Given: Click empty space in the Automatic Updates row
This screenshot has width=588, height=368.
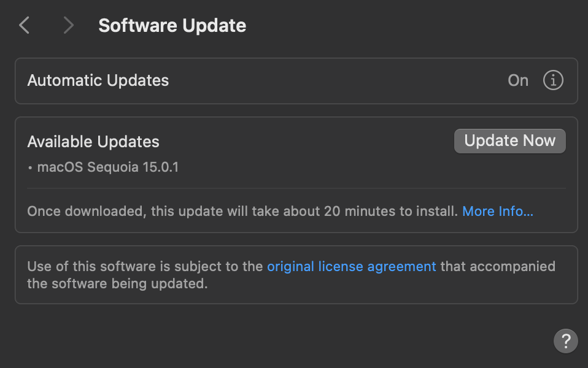Looking at the screenshot, I should [x=338, y=80].
